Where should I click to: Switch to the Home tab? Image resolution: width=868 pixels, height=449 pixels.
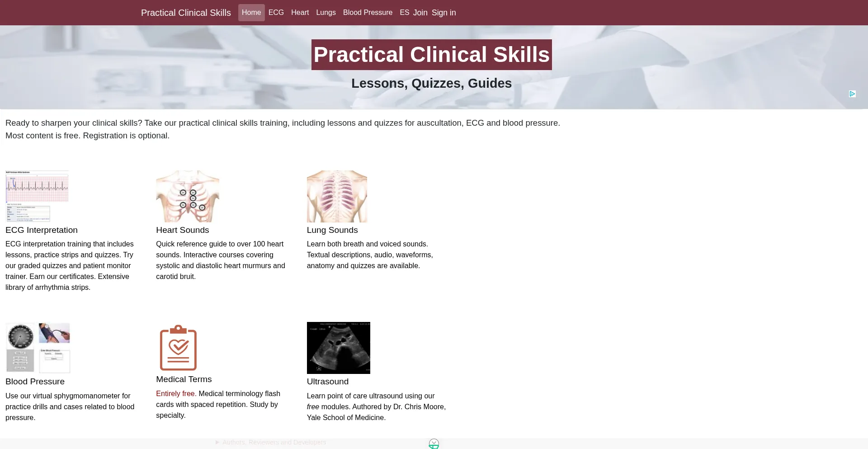point(251,12)
